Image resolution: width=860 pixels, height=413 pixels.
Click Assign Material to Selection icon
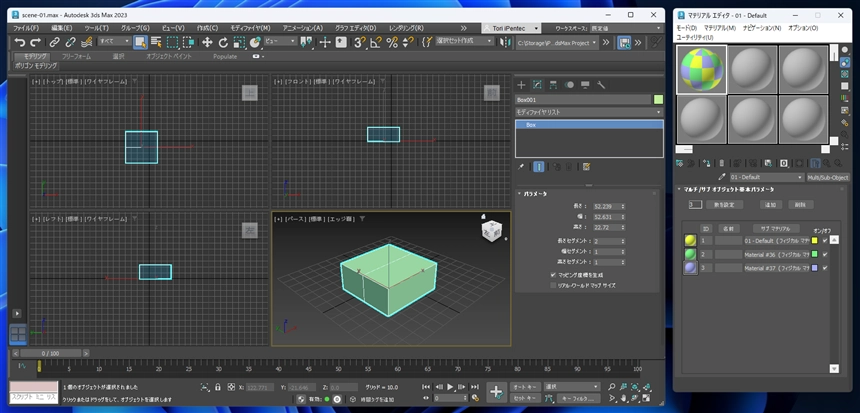[707, 163]
